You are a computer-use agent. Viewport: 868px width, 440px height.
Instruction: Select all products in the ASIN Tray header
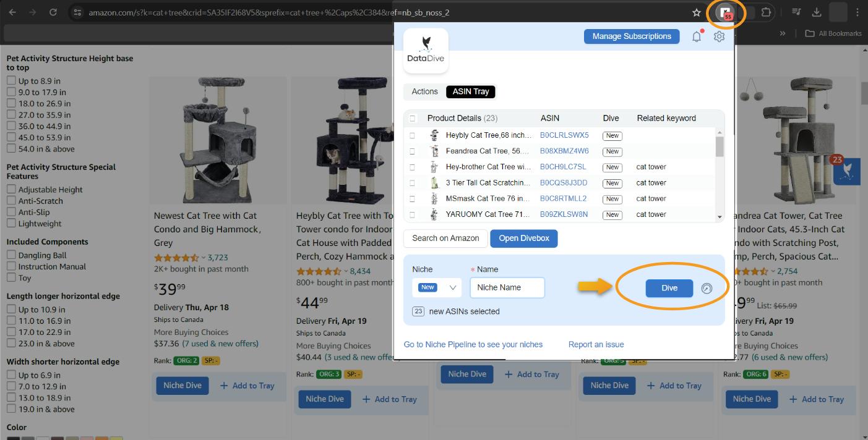point(412,118)
